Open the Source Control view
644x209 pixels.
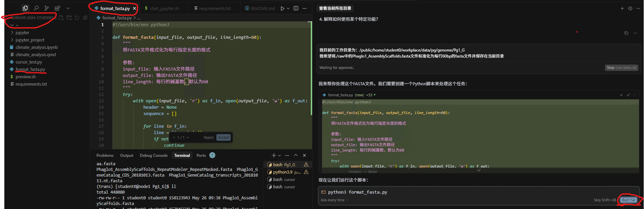click(47, 8)
